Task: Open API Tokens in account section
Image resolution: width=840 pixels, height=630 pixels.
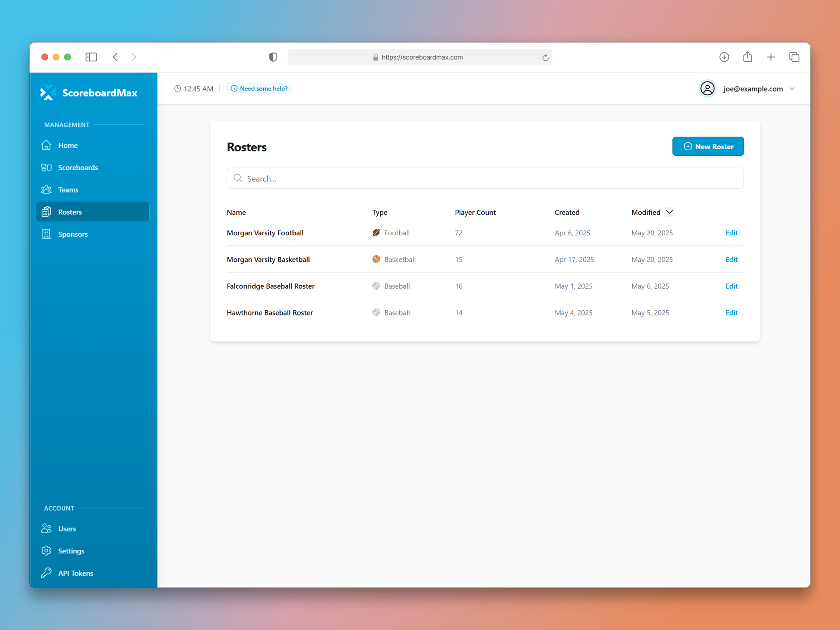Action: pos(93,573)
